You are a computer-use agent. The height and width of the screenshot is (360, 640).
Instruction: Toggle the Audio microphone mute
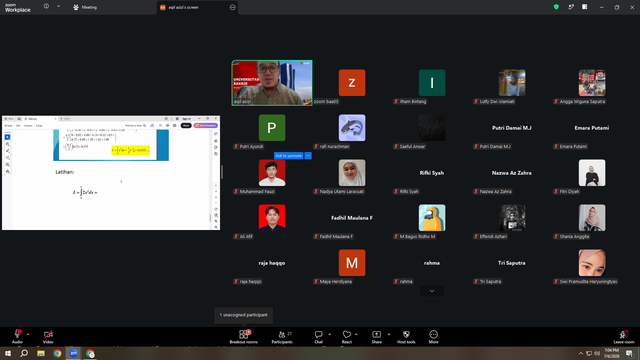(17, 337)
